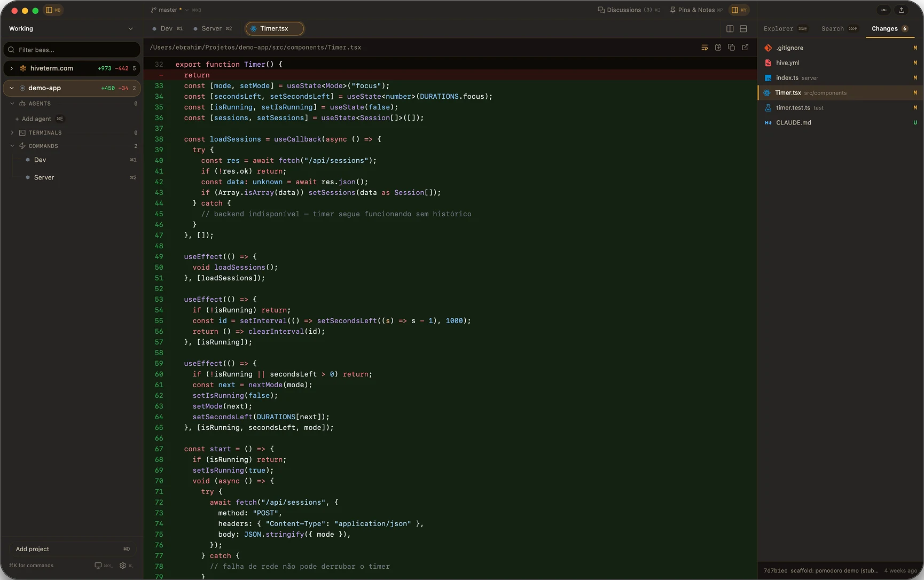Select Timer.tsx in changes list
The width and height of the screenshot is (924, 580).
point(840,93)
